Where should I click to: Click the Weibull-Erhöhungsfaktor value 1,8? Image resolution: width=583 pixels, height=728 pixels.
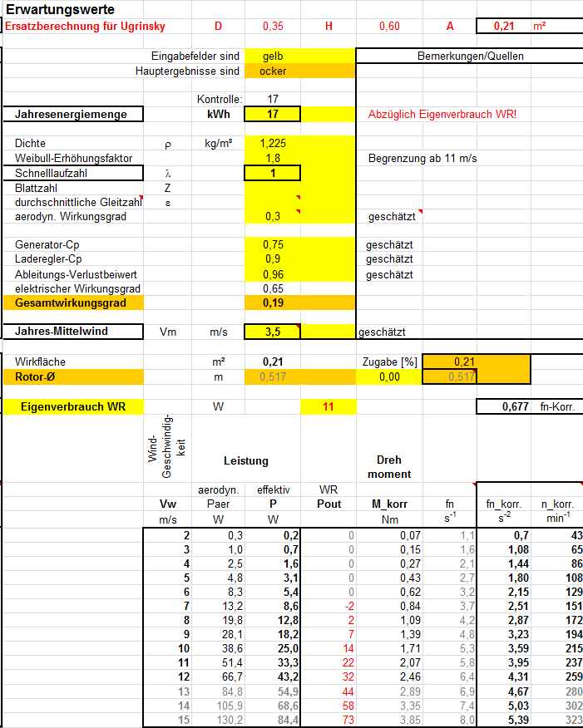273,158
